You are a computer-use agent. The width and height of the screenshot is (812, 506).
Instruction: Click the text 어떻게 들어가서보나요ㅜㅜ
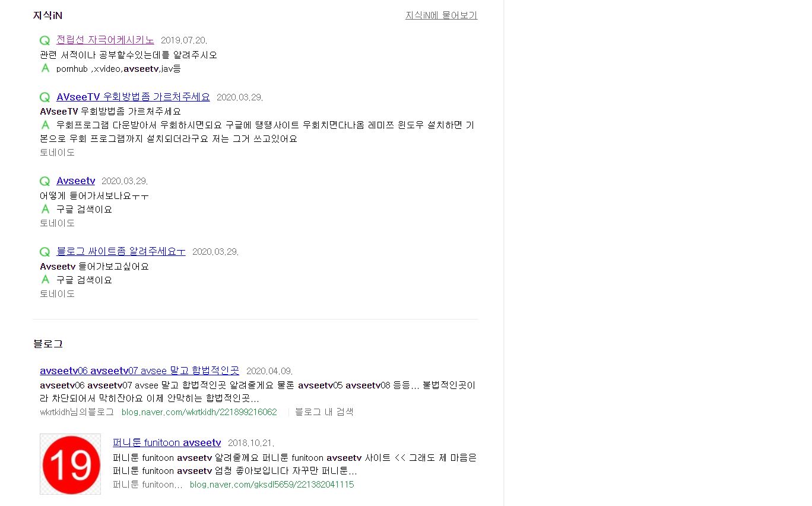pos(94,196)
